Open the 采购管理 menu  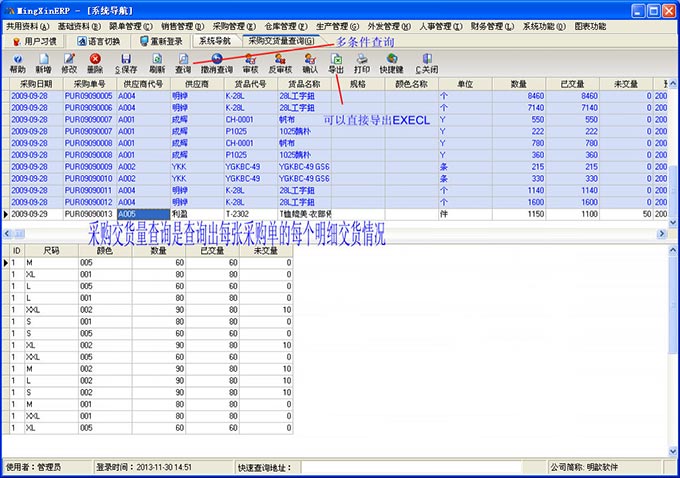(x=234, y=26)
